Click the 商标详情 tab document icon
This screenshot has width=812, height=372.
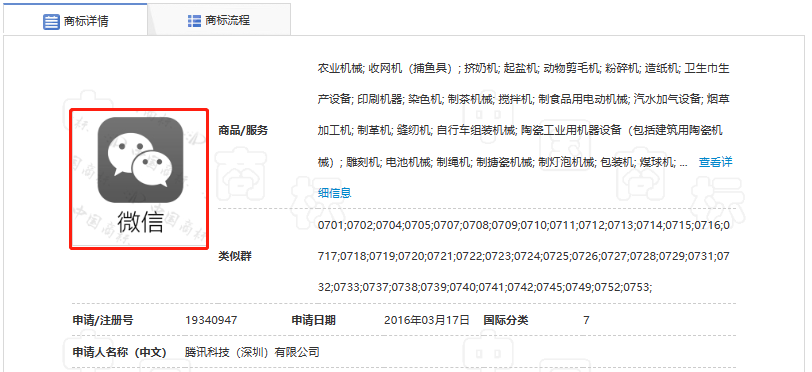(51, 21)
